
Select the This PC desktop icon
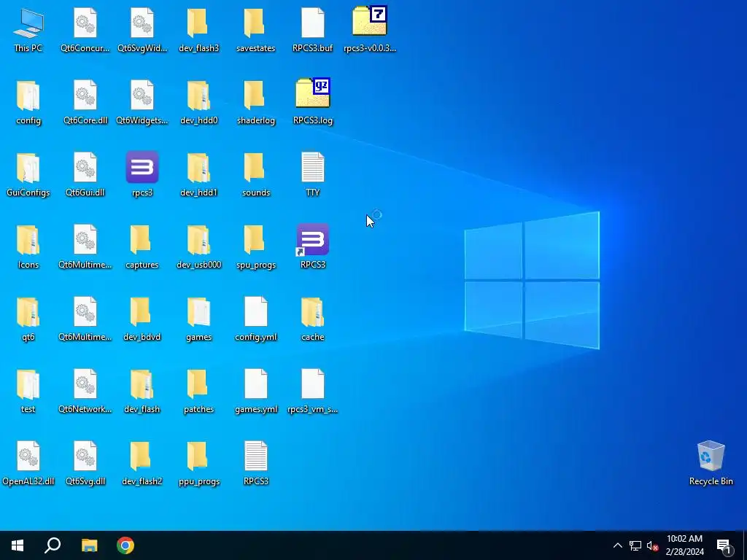pyautogui.click(x=28, y=29)
